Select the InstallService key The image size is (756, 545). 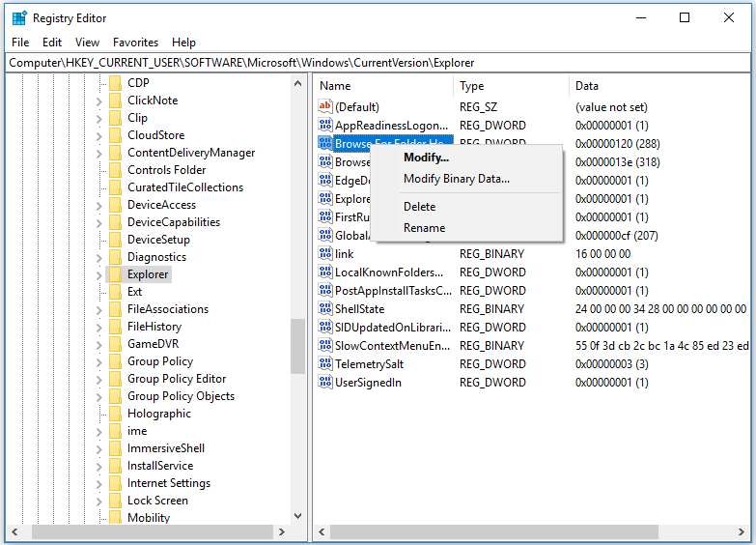tap(160, 466)
